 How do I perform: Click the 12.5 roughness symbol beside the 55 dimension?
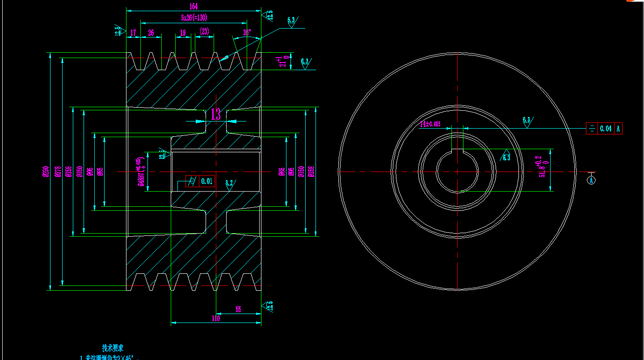(x=268, y=306)
